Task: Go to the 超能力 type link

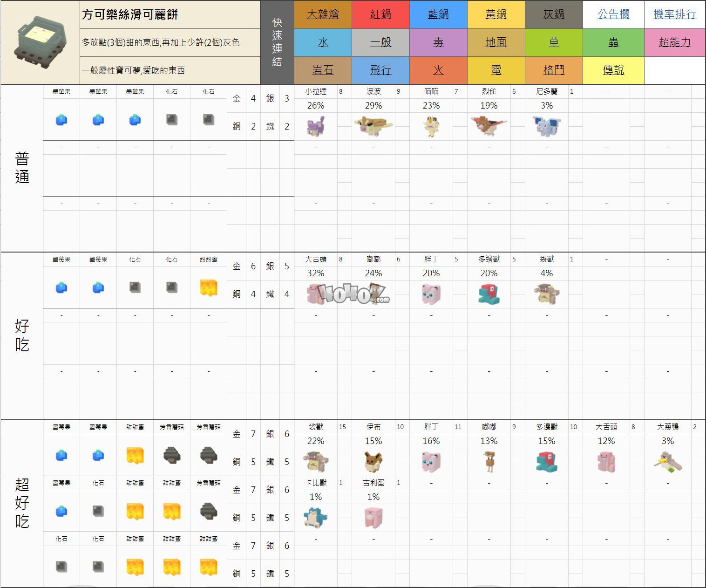Action: click(x=675, y=42)
